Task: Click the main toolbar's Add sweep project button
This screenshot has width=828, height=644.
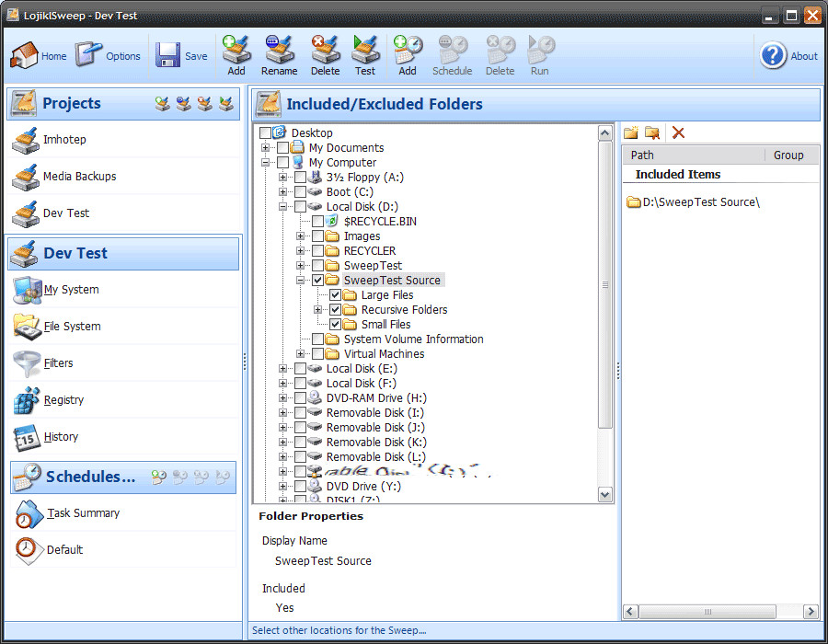Action: click(x=236, y=55)
